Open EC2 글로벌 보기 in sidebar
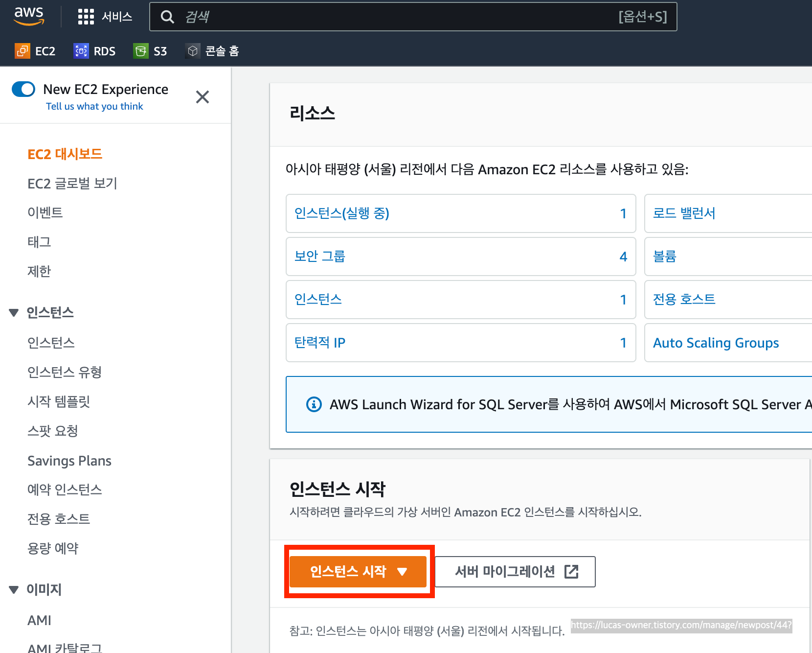The width and height of the screenshot is (812, 653). [x=72, y=184]
